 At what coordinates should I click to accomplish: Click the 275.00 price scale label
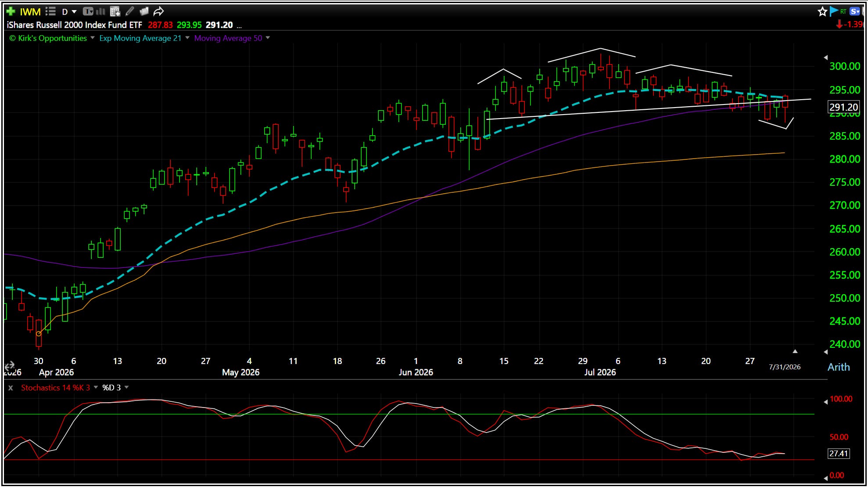[845, 182]
